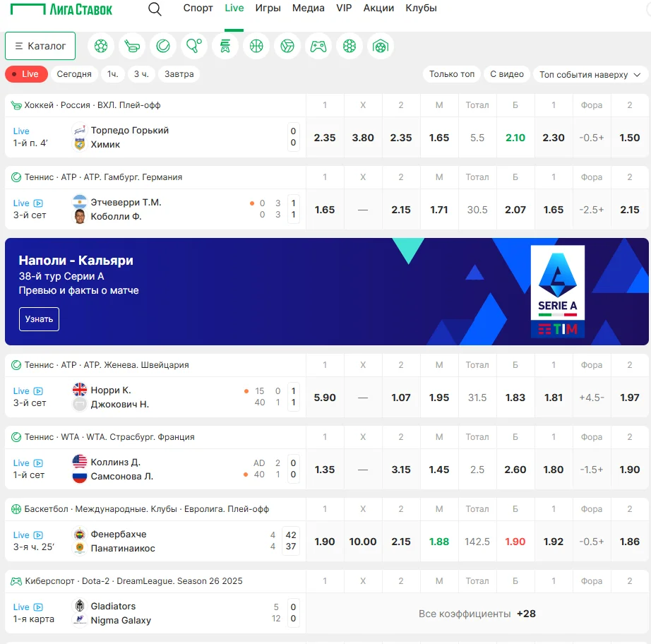This screenshot has height=644, width=651.
Task: Switch to the Спорт tab
Action: click(x=198, y=8)
